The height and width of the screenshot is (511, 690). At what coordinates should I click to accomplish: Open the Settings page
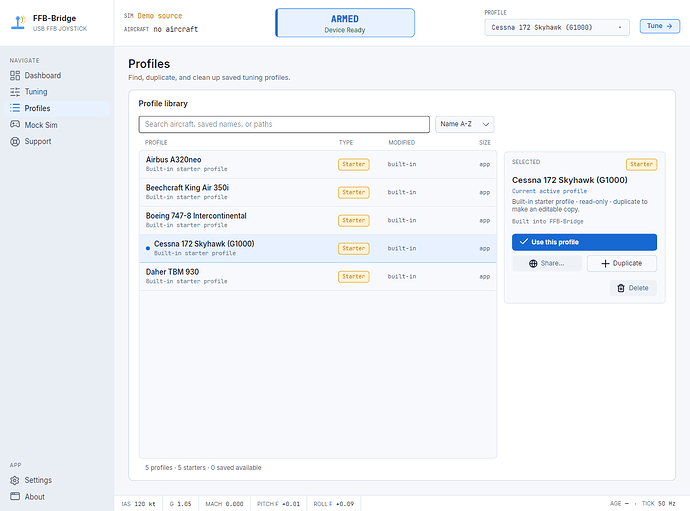pos(57,480)
